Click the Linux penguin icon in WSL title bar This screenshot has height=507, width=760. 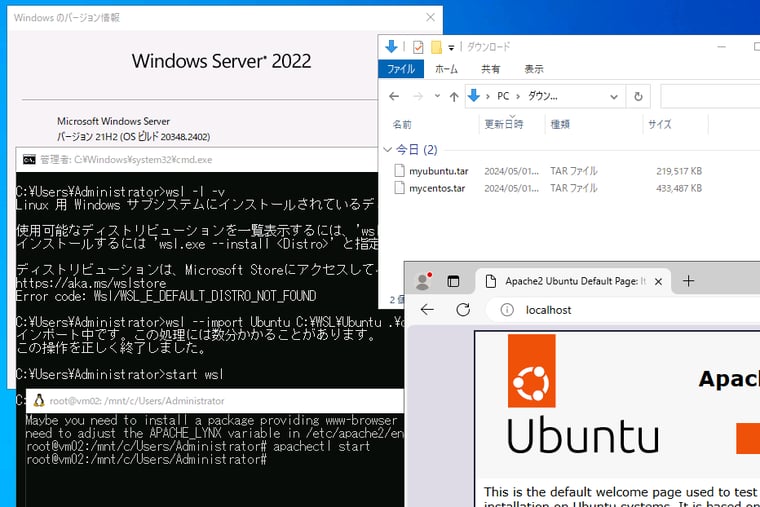point(39,400)
